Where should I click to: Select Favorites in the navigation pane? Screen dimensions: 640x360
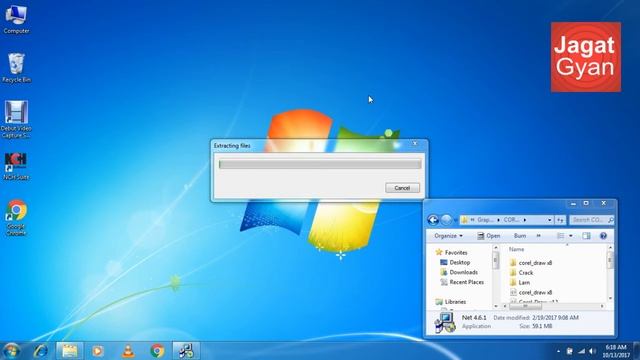[451, 253]
